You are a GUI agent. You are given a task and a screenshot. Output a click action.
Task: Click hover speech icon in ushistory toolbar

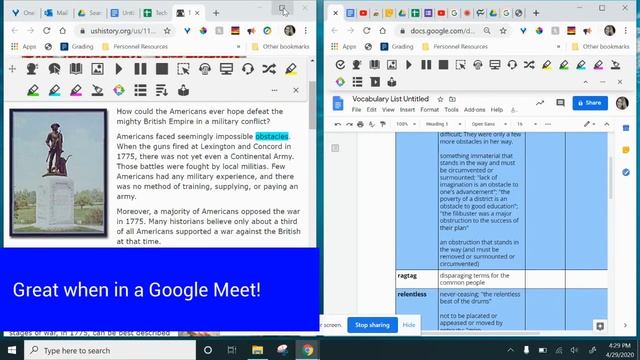[54, 69]
